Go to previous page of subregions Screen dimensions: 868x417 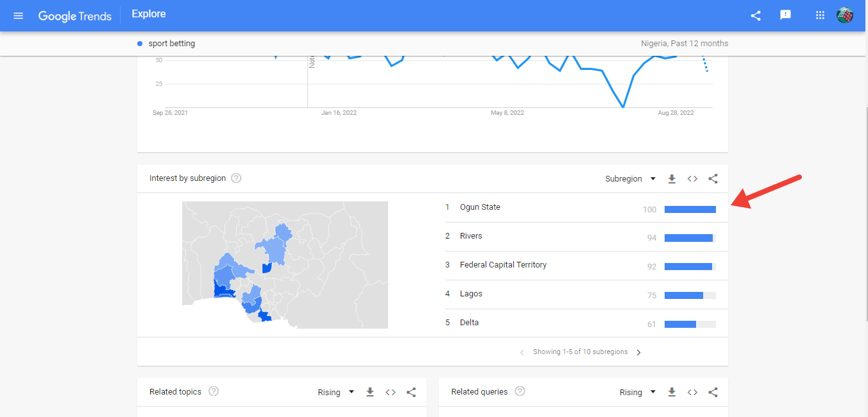click(x=522, y=352)
